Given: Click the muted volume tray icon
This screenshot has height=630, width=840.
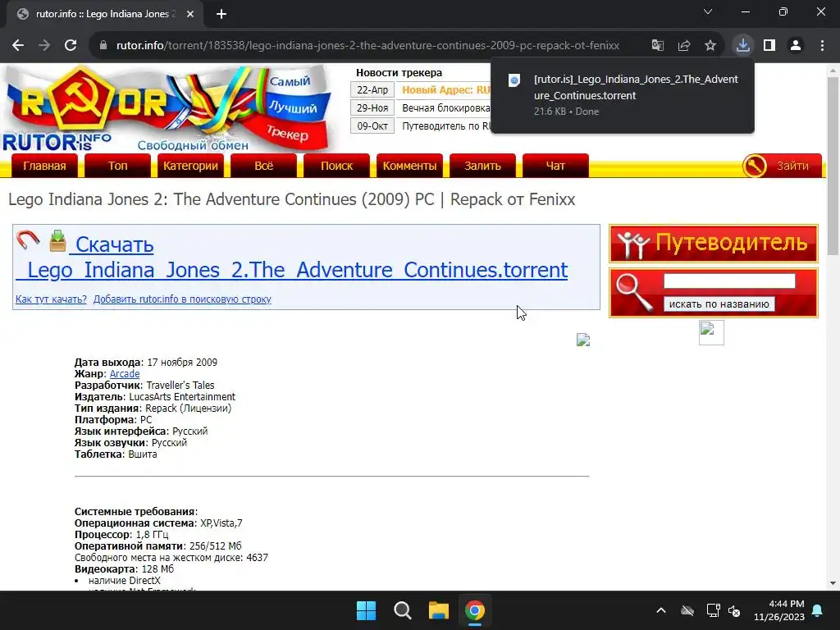Looking at the screenshot, I should click(734, 610).
